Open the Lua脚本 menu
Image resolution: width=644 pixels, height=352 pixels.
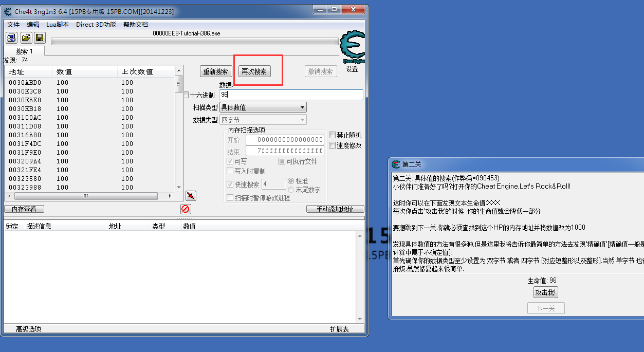coord(58,24)
